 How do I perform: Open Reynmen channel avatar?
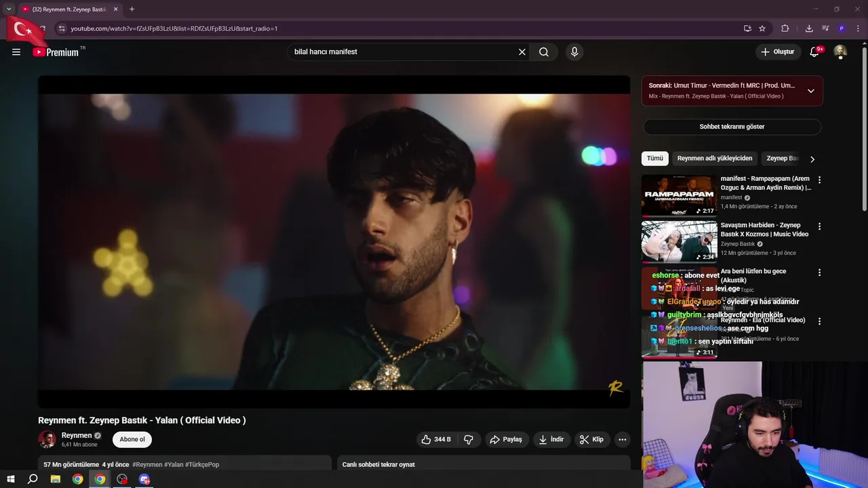[47, 439]
